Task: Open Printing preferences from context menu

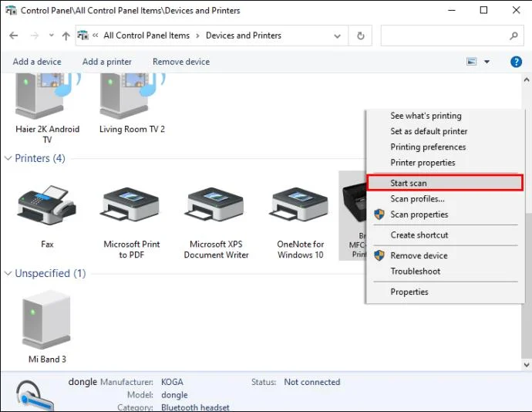Action: (x=428, y=147)
